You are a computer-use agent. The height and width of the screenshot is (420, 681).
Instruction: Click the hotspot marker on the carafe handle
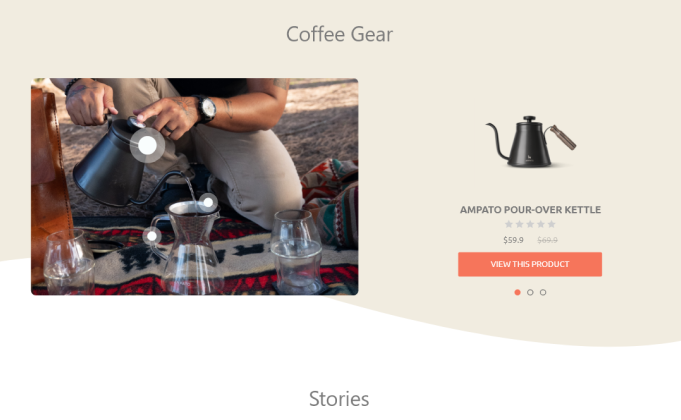pyautogui.click(x=152, y=236)
